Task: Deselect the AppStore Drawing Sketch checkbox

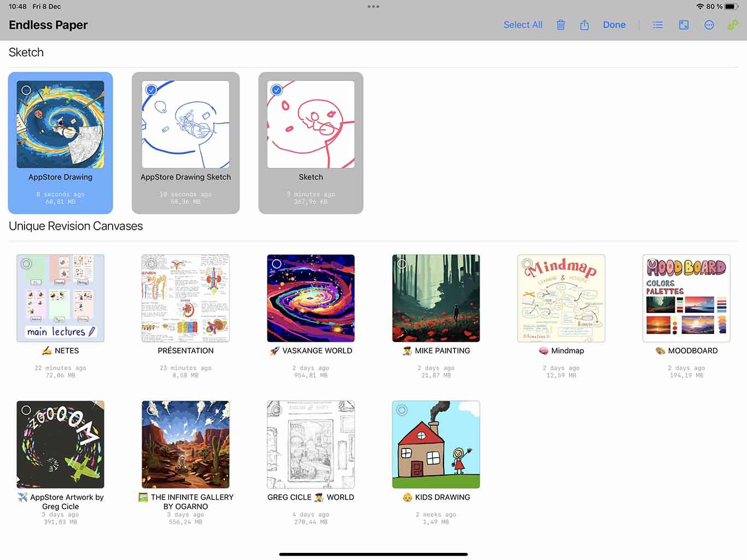Action: pyautogui.click(x=151, y=90)
